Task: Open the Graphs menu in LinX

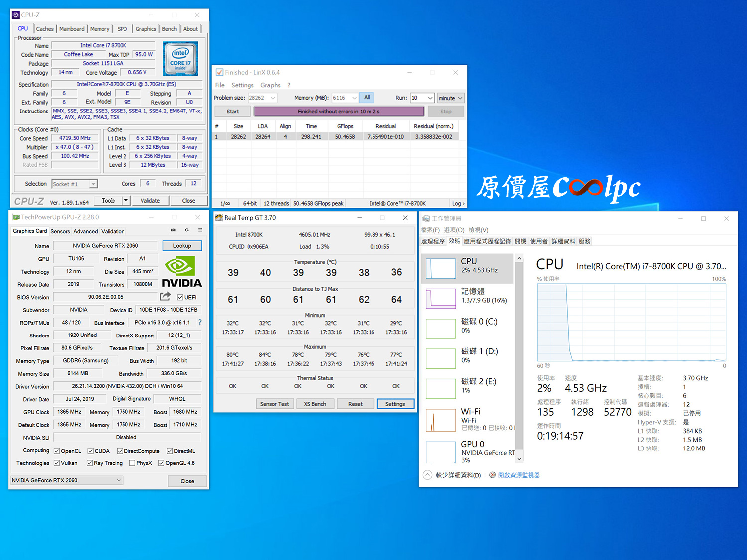Action: (x=270, y=85)
